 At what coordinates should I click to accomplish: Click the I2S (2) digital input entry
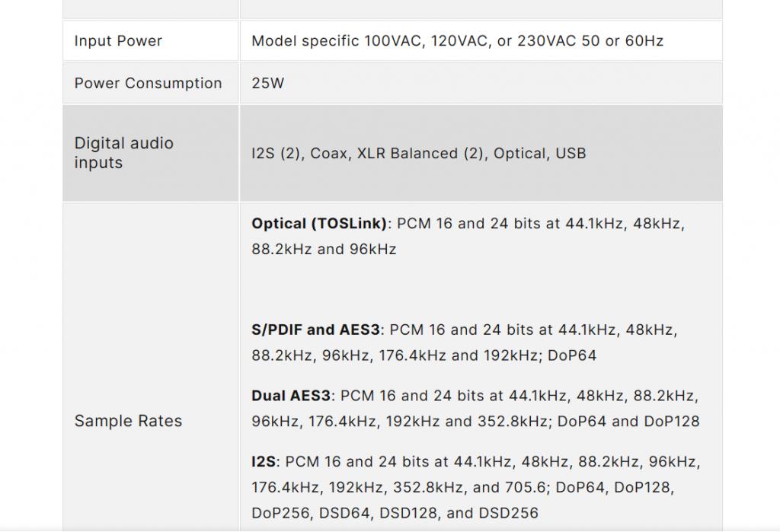(276, 153)
